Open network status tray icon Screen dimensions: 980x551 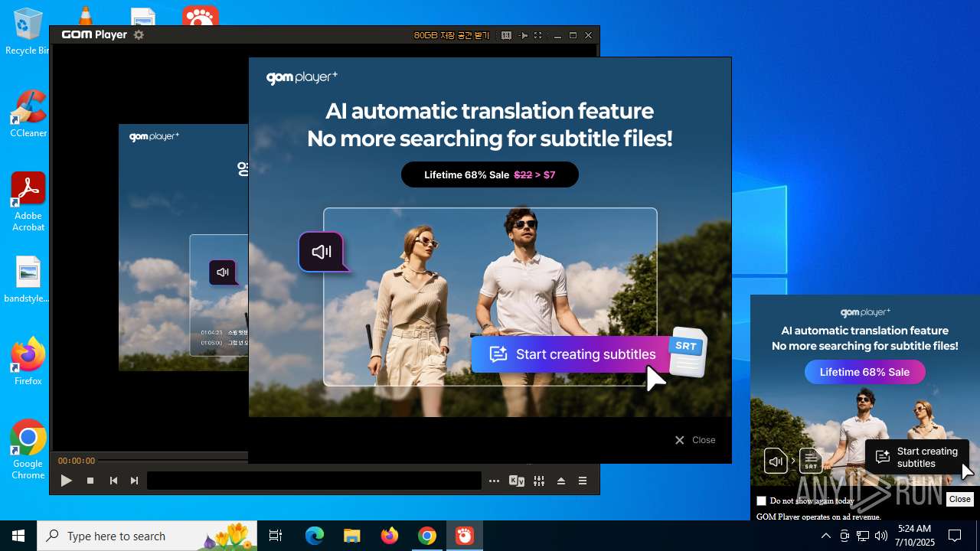click(x=863, y=536)
